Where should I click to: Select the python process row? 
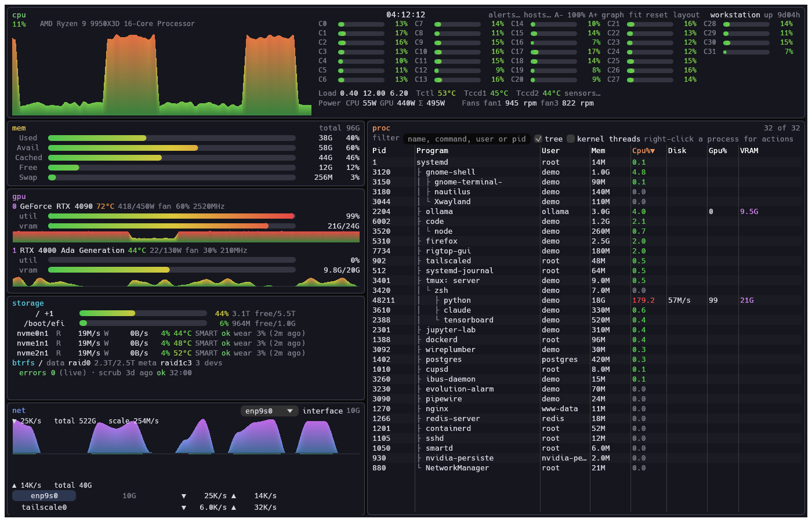[x=587, y=300]
